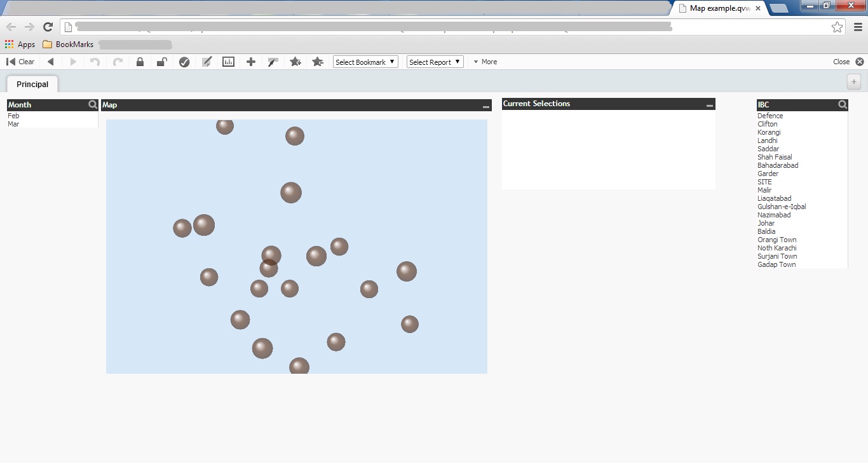Viewport: 868px width, 464px height.
Task: Click the Remove Bookmark star icon
Action: point(318,62)
